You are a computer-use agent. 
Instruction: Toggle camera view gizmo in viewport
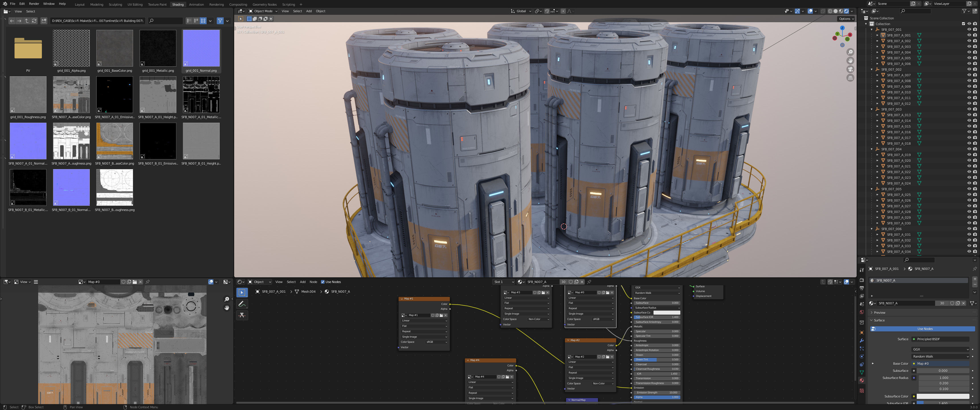(x=850, y=69)
